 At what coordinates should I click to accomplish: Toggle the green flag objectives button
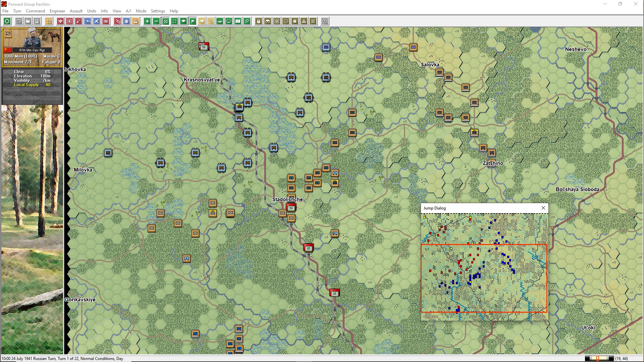click(193, 21)
